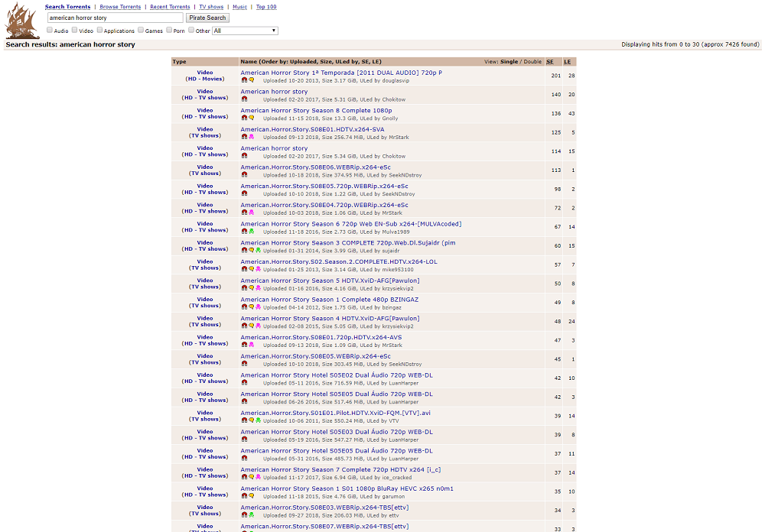Open American Horror Story Season 8 Complete 1080p
Screen dimensions: 765x532
(x=316, y=111)
